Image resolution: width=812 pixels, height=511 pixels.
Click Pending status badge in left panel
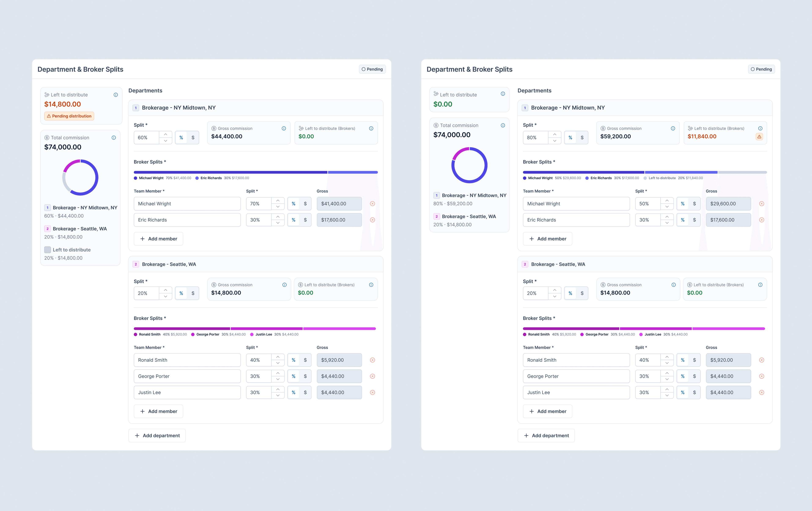pos(372,69)
